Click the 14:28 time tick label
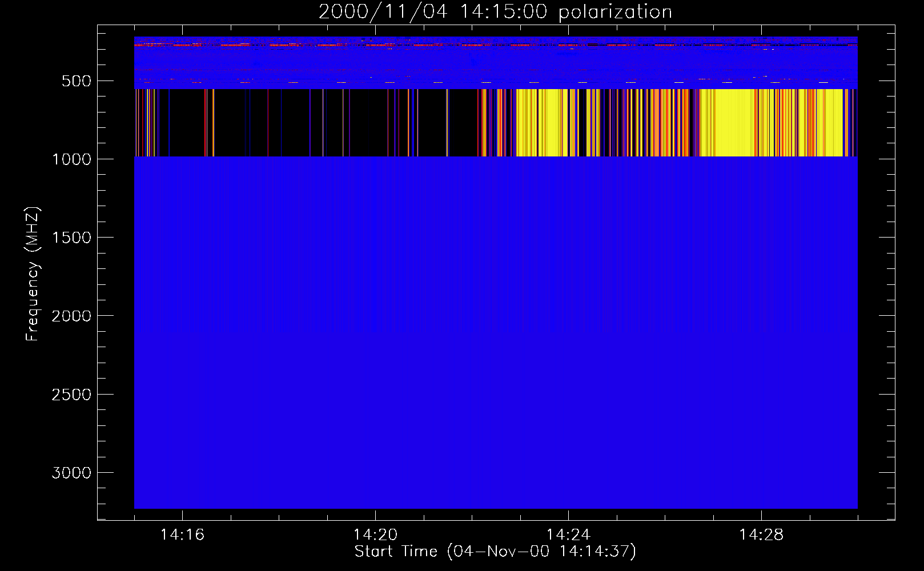 point(761,534)
